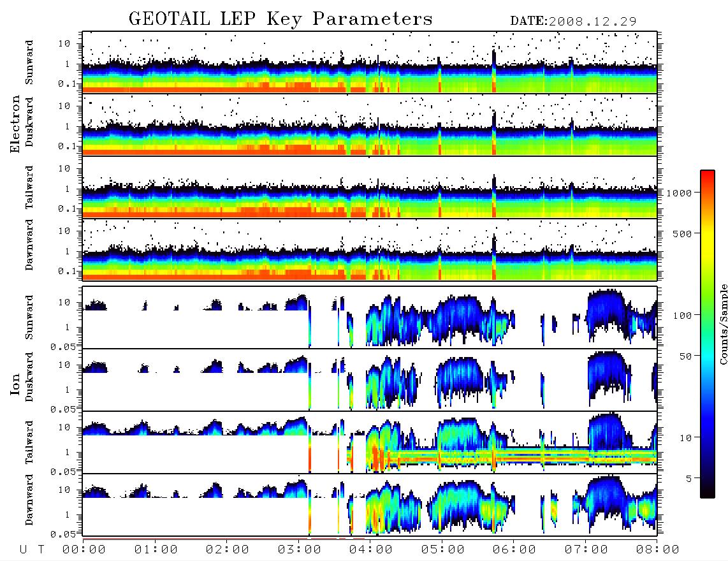
Task: Click the Electron Sunward spectrogram panel
Action: (x=370, y=62)
